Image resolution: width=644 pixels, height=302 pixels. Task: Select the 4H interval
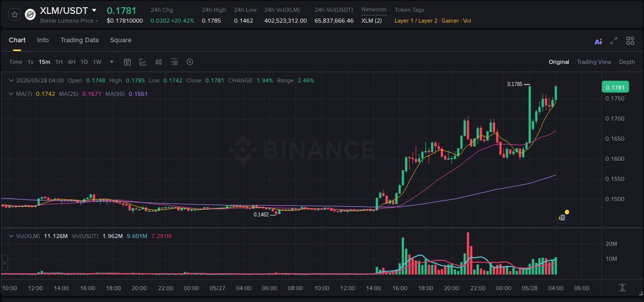[x=72, y=62]
